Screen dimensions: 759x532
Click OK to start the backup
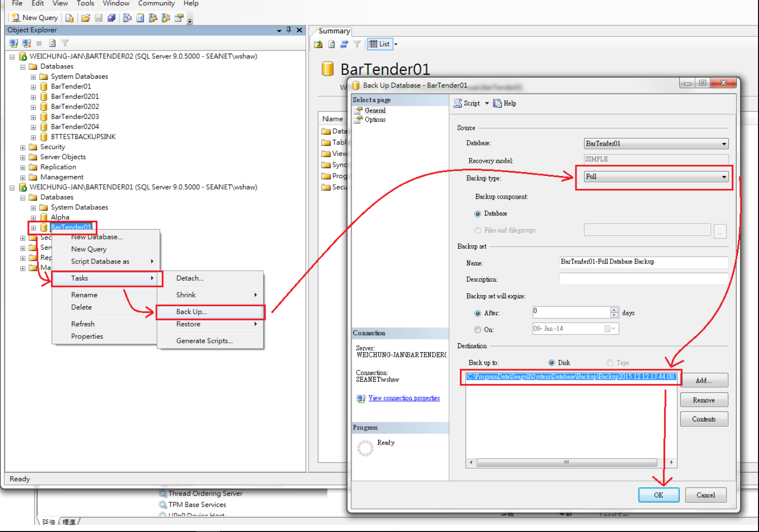659,495
